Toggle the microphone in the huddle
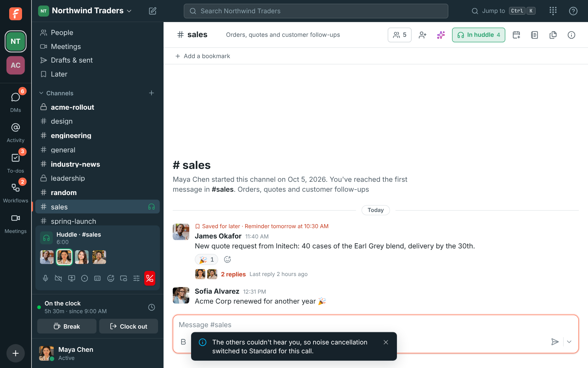This screenshot has height=368, width=588. (46, 279)
